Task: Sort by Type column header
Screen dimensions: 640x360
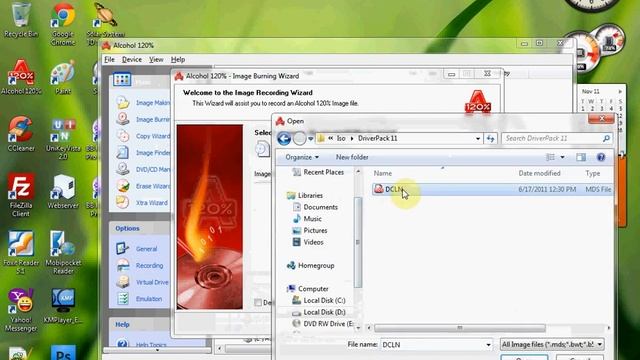Action: [593, 173]
